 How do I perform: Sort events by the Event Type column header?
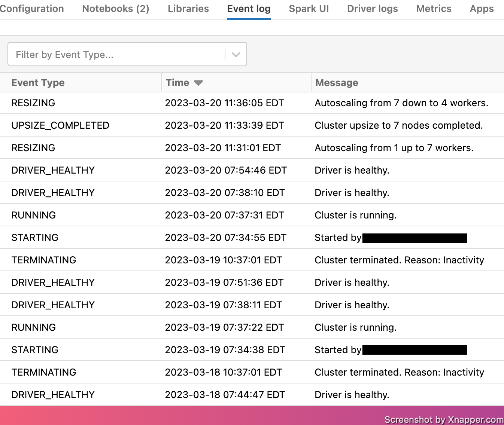pos(38,83)
